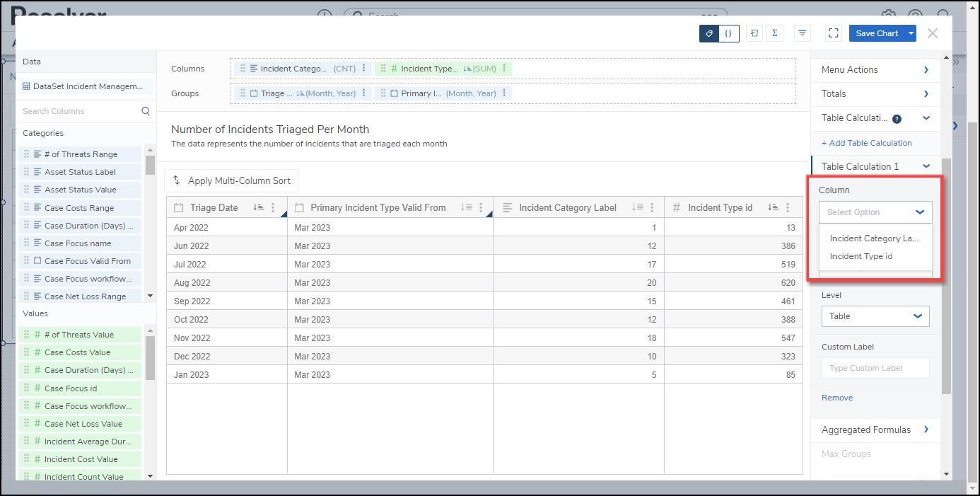Click the search magnifier in Search Columns
980x496 pixels.
[146, 111]
